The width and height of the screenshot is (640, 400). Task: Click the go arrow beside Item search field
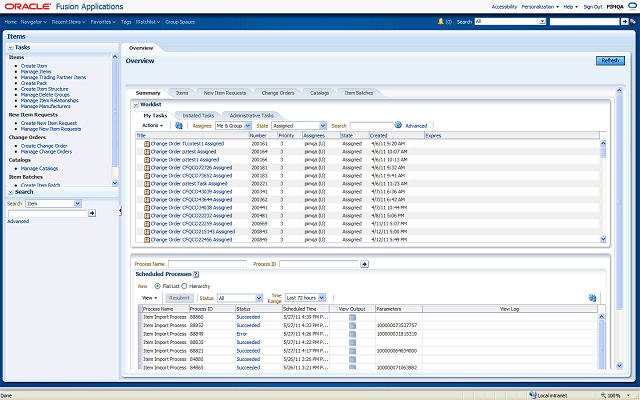[x=92, y=213]
